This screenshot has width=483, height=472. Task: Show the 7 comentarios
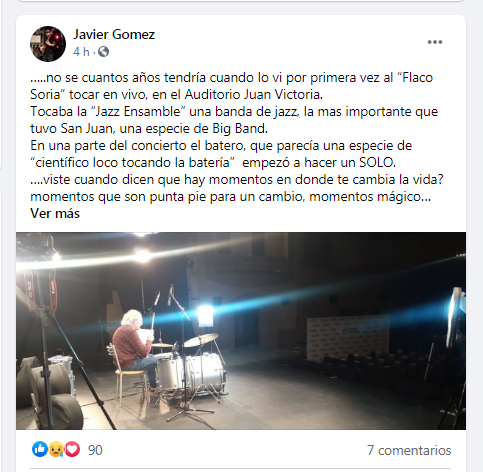point(409,450)
